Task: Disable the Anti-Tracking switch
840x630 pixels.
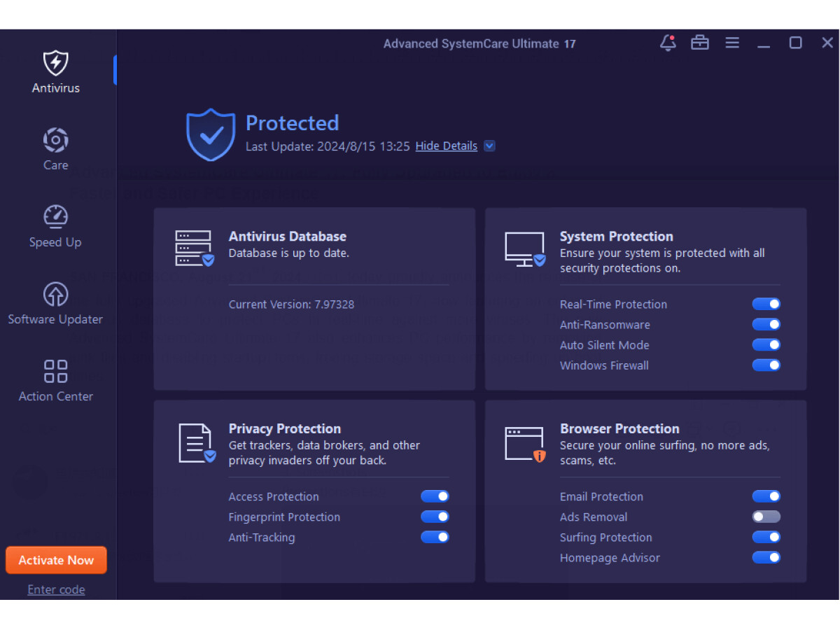Action: tap(434, 537)
